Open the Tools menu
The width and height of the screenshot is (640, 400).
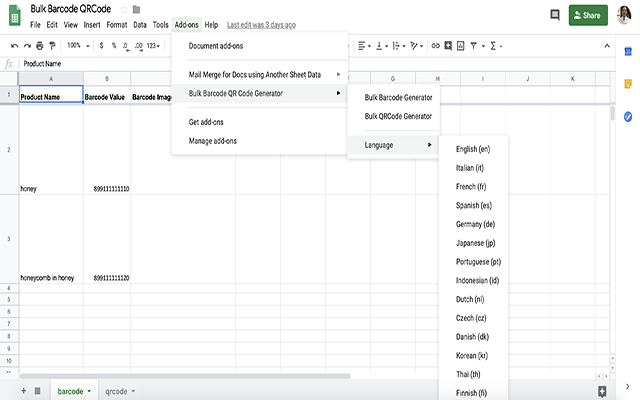click(x=160, y=25)
